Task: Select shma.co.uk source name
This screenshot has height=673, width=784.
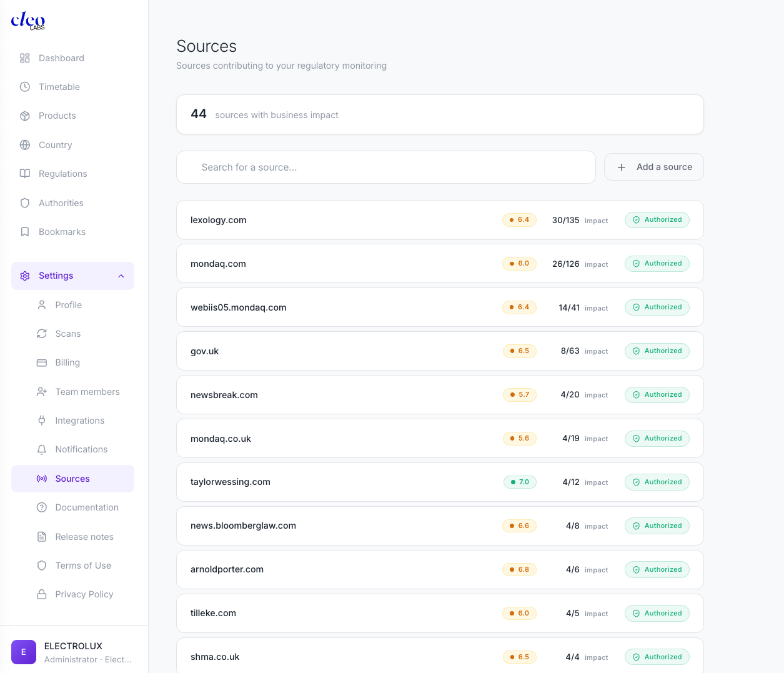Action: pyautogui.click(x=215, y=657)
